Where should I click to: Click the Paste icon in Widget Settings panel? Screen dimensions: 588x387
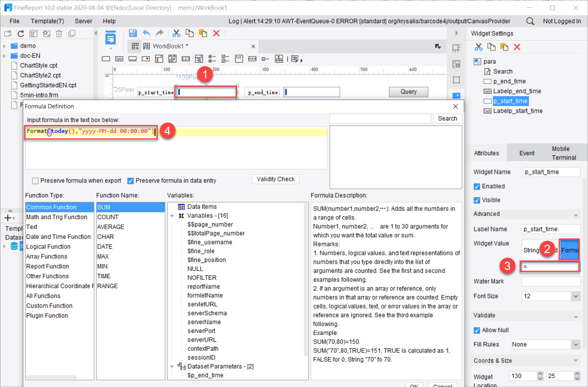click(504, 47)
